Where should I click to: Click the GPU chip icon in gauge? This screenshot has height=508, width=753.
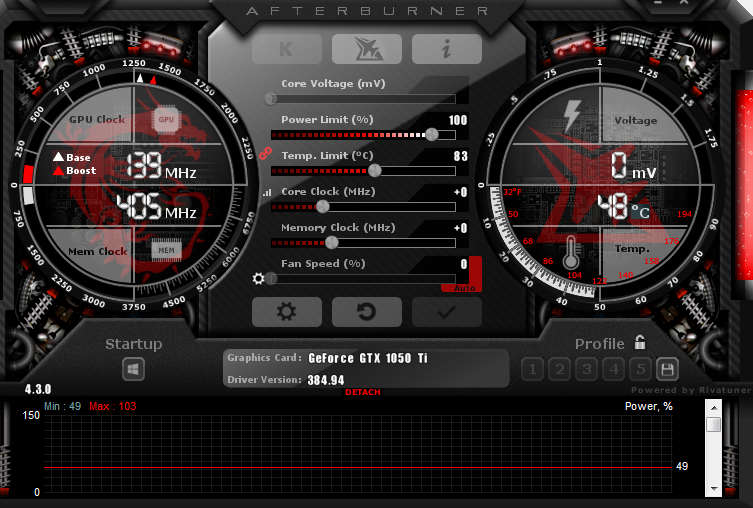pos(166,120)
